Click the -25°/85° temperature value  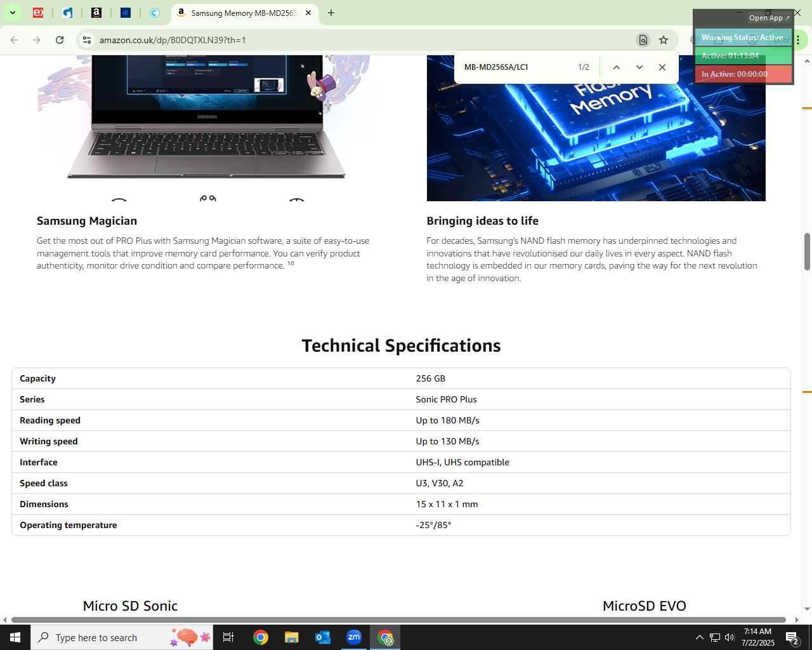(x=433, y=525)
